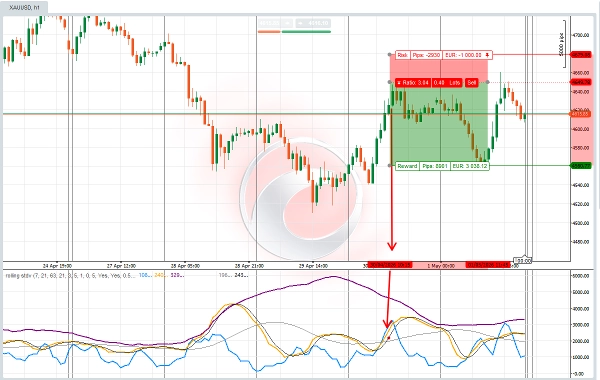Viewport: 600px width, 380px height.
Task: Grab the entry line right handle
Action: coord(488,82)
